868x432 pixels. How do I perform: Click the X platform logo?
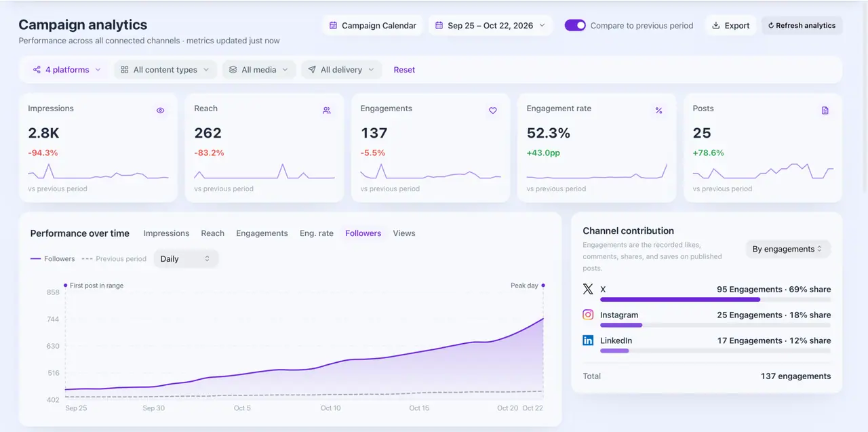(x=588, y=289)
